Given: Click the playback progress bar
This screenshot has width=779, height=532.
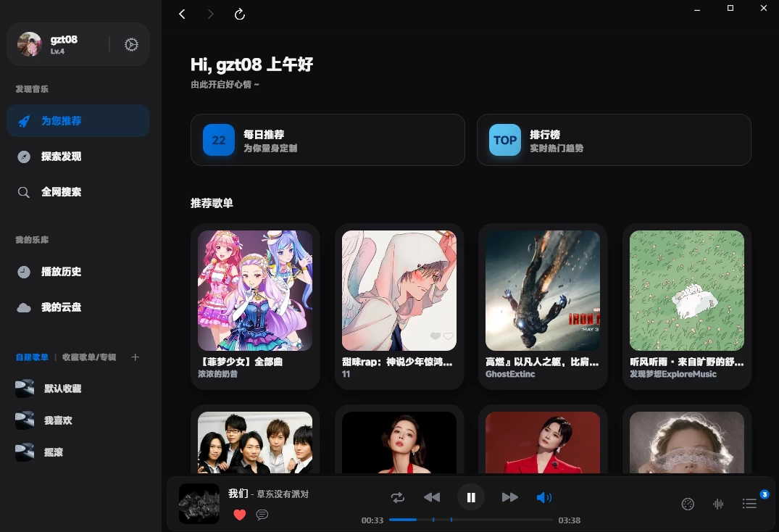Looking at the screenshot, I should (x=471, y=520).
